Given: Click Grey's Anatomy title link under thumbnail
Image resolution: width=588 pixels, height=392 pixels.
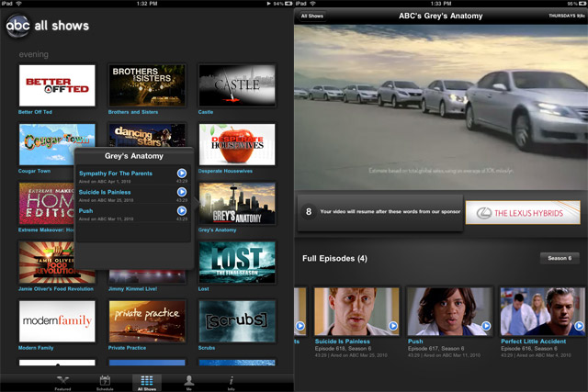Looking at the screenshot, I should click(218, 230).
